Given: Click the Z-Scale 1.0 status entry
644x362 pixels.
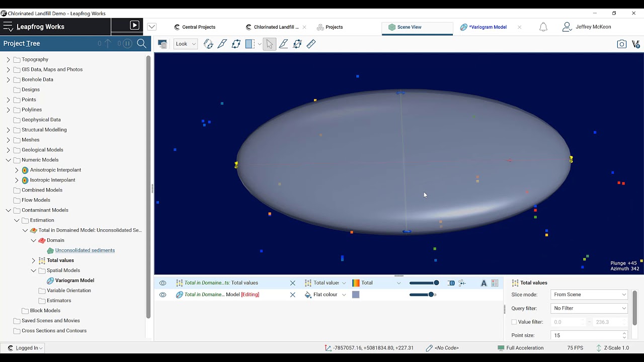Looking at the screenshot, I should coord(613,348).
